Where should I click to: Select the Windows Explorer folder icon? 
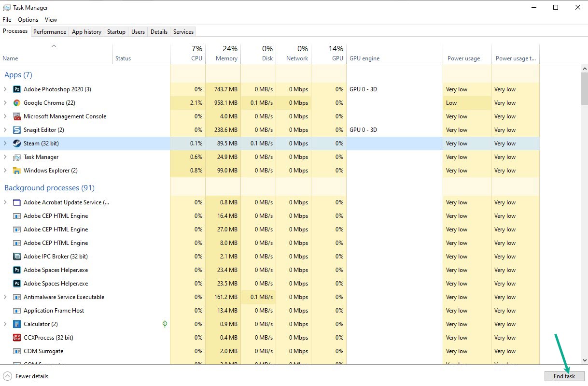17,171
